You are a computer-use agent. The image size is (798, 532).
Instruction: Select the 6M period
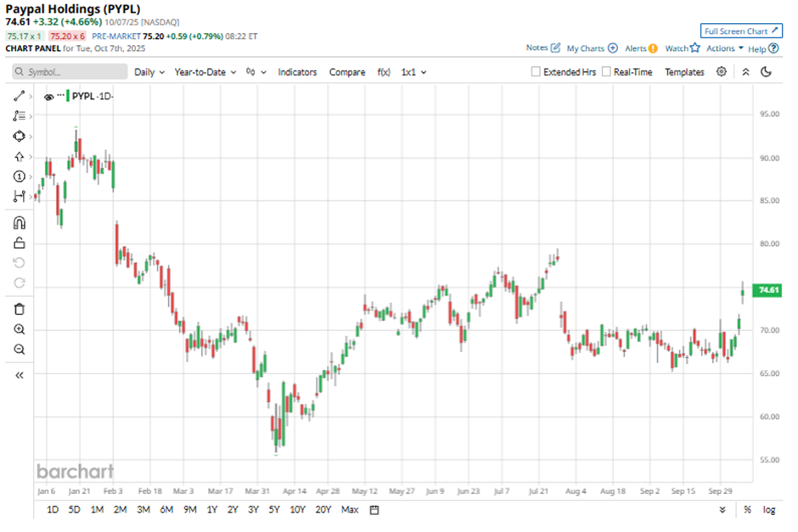(166, 510)
